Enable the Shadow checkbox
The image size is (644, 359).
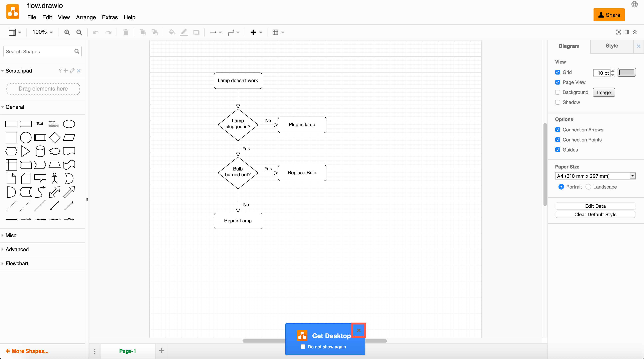coord(558,102)
